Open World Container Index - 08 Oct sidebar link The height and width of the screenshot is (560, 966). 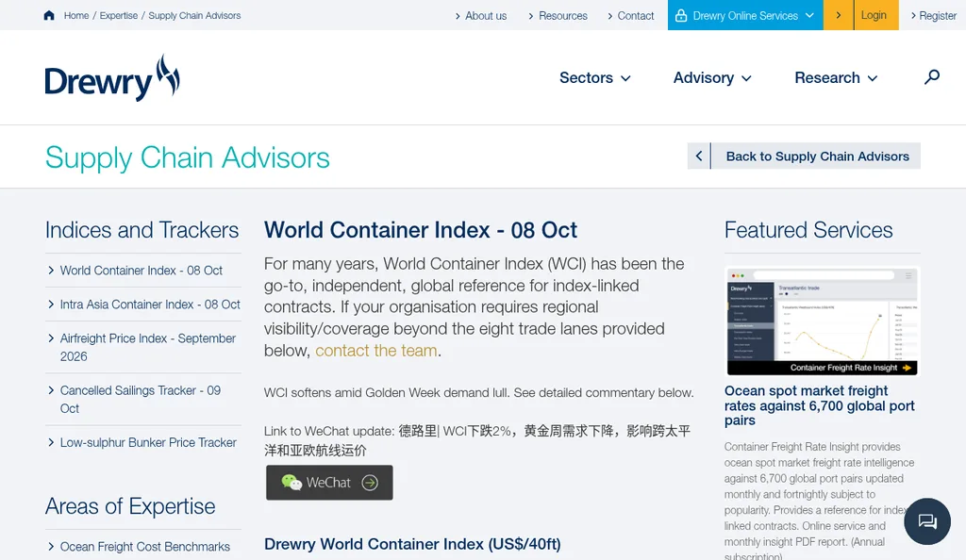[142, 271]
